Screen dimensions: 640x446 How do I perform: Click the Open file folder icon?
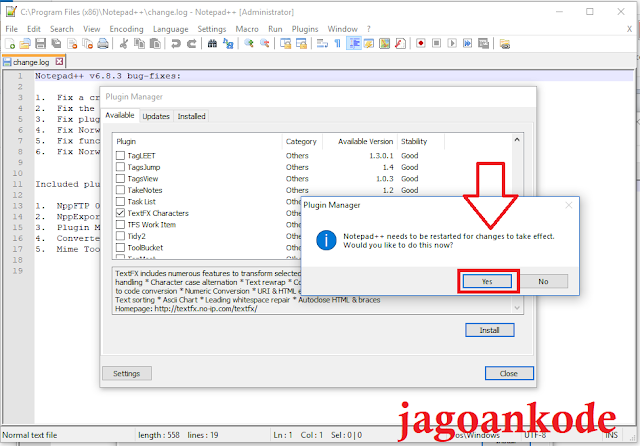pyautogui.click(x=25, y=44)
